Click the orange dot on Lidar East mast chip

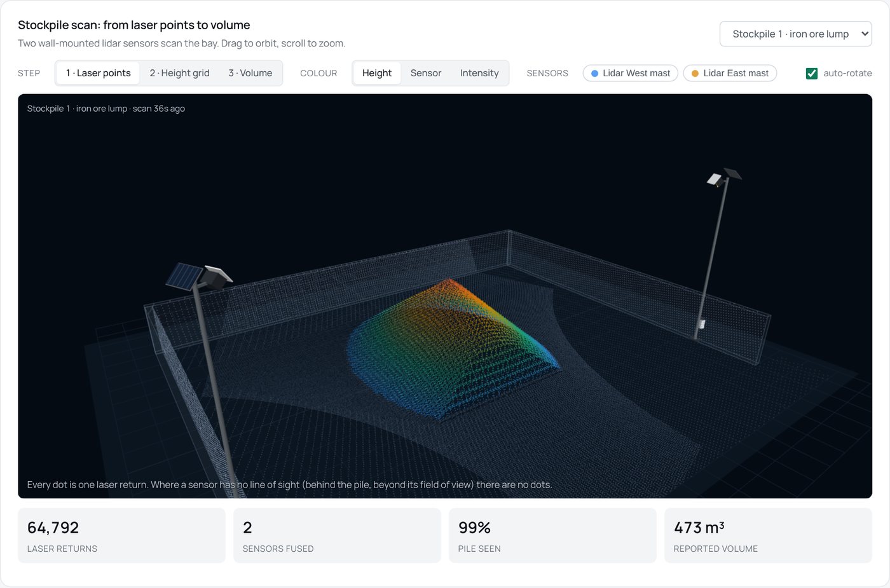pos(695,74)
